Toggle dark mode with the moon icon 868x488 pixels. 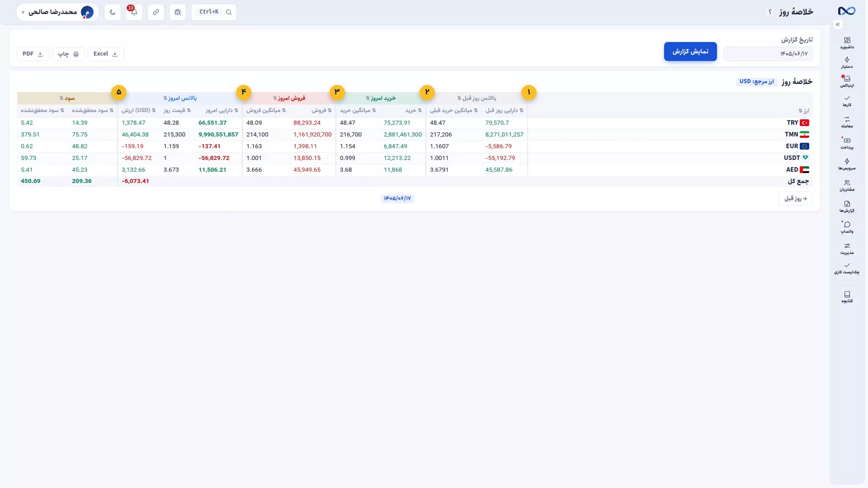[x=112, y=12]
